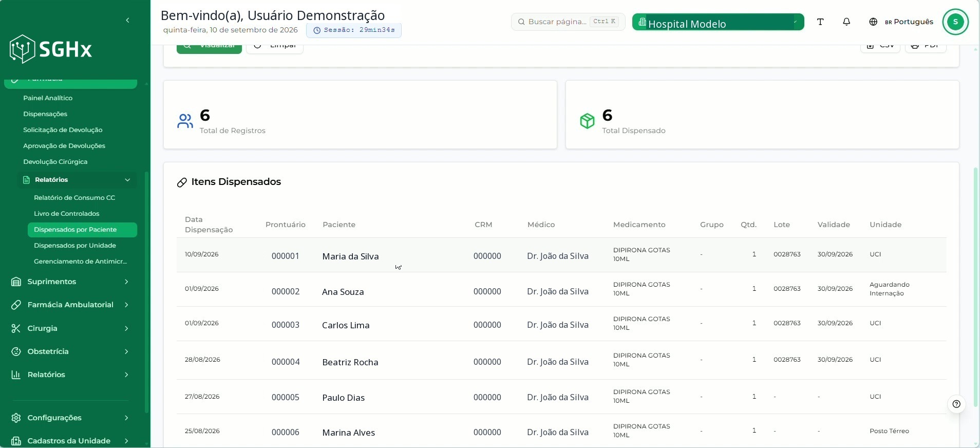Viewport: 980px width, 448px height.
Task: Expand the Obstetrícia chevron
Action: 126,351
